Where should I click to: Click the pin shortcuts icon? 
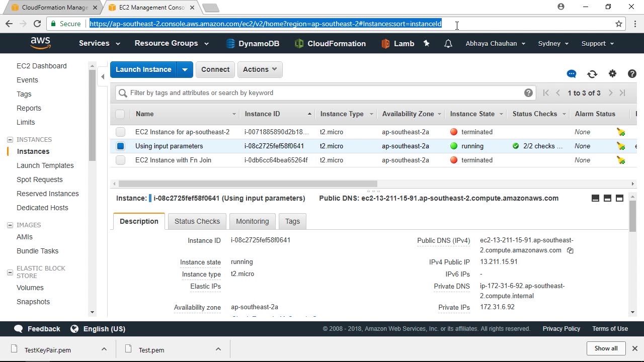coord(427,44)
